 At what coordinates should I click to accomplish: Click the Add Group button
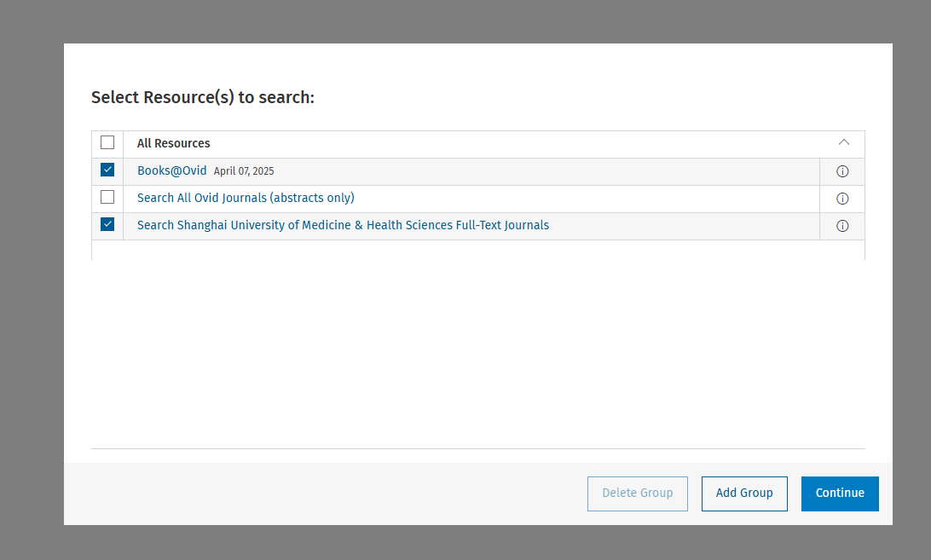[x=744, y=494]
